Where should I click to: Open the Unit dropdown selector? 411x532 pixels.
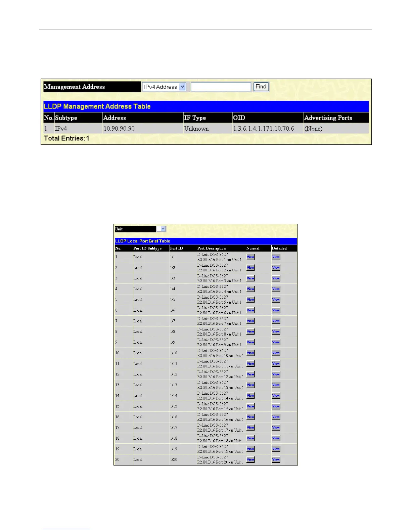click(x=161, y=229)
